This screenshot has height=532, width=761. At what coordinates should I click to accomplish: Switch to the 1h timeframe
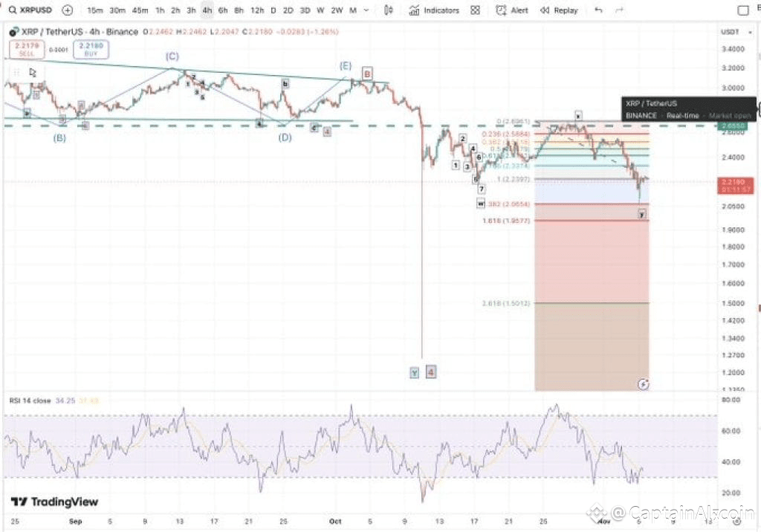[x=160, y=10]
